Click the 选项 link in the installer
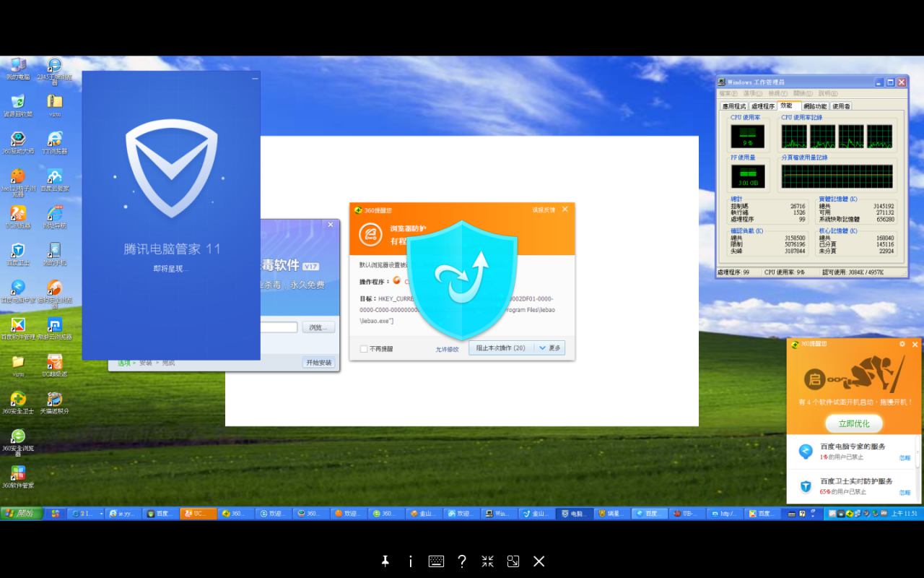 [x=123, y=363]
